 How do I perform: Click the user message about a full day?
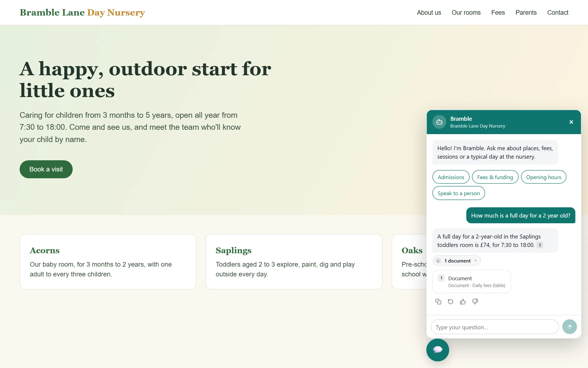[520, 215]
